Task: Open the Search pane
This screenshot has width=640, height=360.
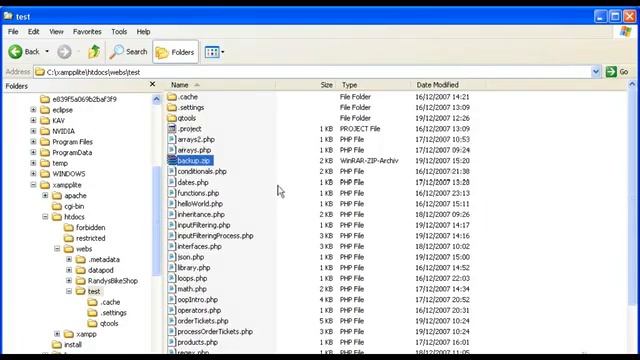Action: click(x=128, y=52)
